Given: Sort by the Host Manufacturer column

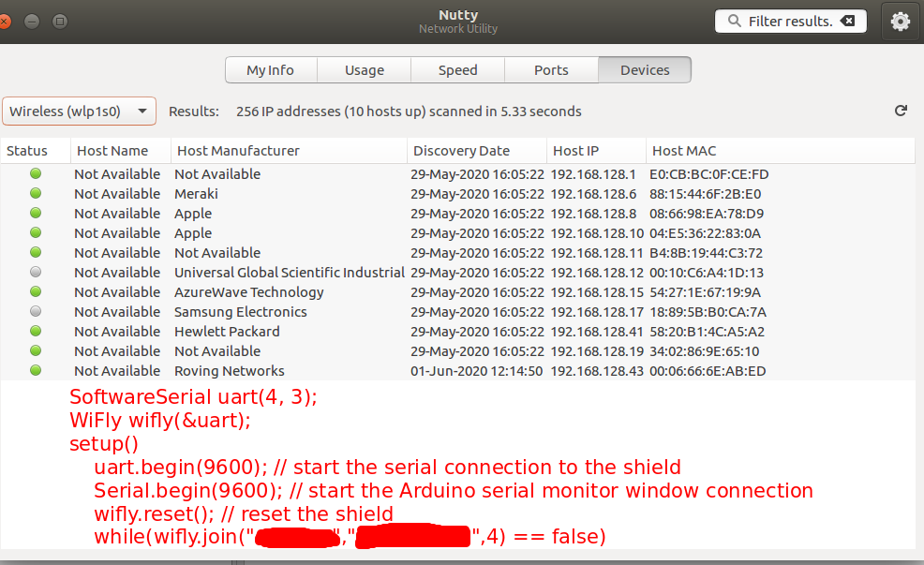Looking at the screenshot, I should tap(238, 151).
